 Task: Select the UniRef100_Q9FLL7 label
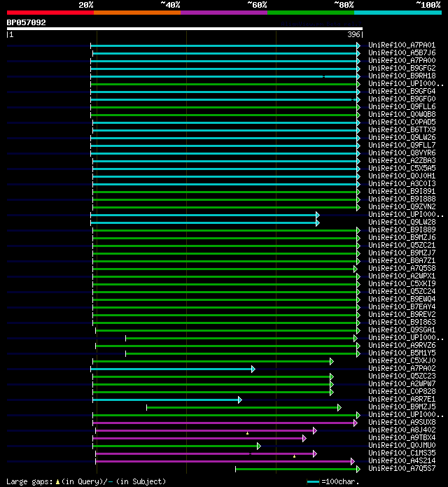[402, 145]
